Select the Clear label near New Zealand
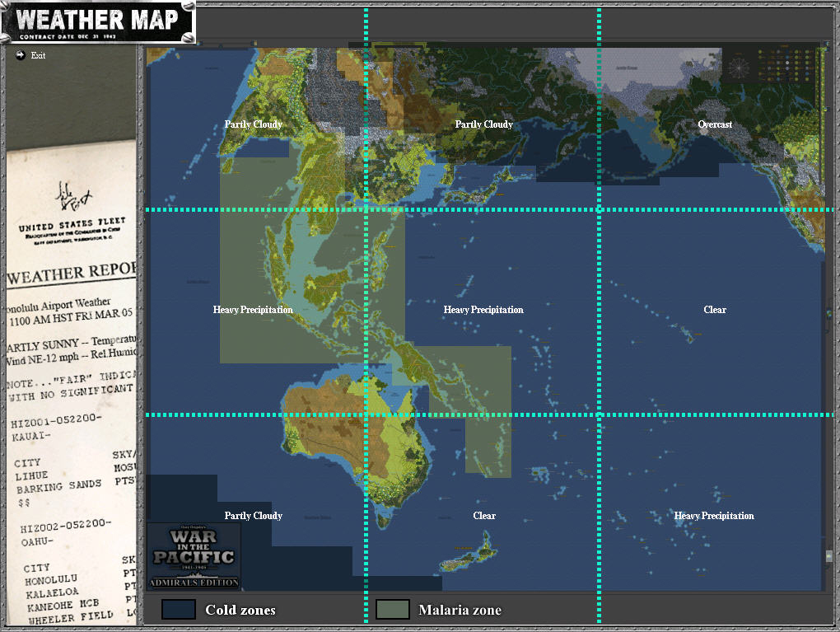 [x=484, y=516]
